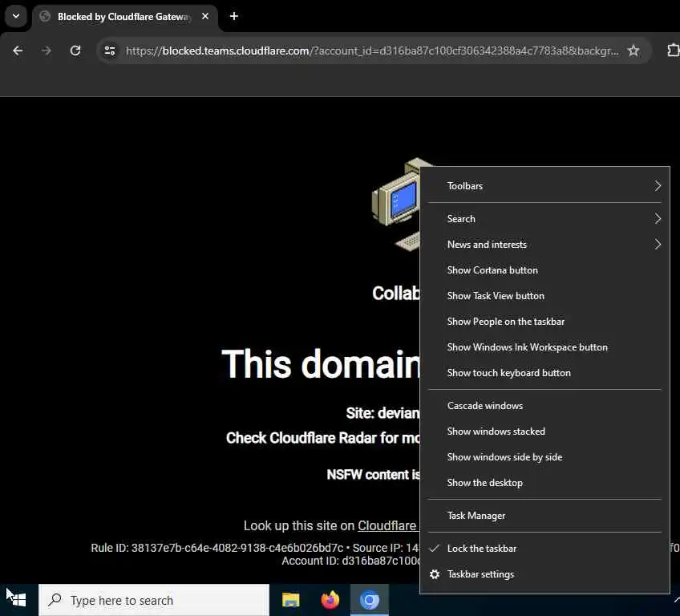Click the Rule ID text line

tap(255, 548)
